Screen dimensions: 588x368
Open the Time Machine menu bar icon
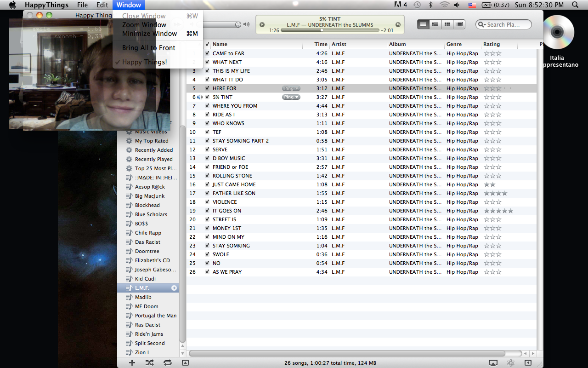coord(417,5)
